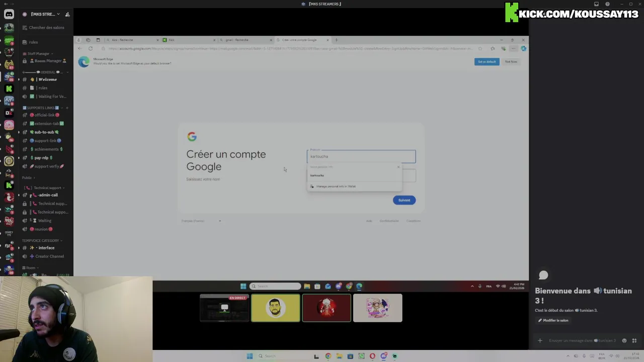
Task: Select the 'gmail - Recherche' browser tab in stream
Action: pos(245,40)
